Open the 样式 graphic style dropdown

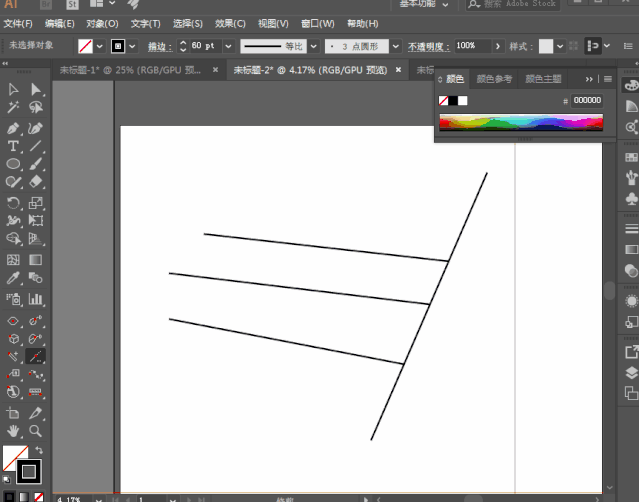pos(560,46)
